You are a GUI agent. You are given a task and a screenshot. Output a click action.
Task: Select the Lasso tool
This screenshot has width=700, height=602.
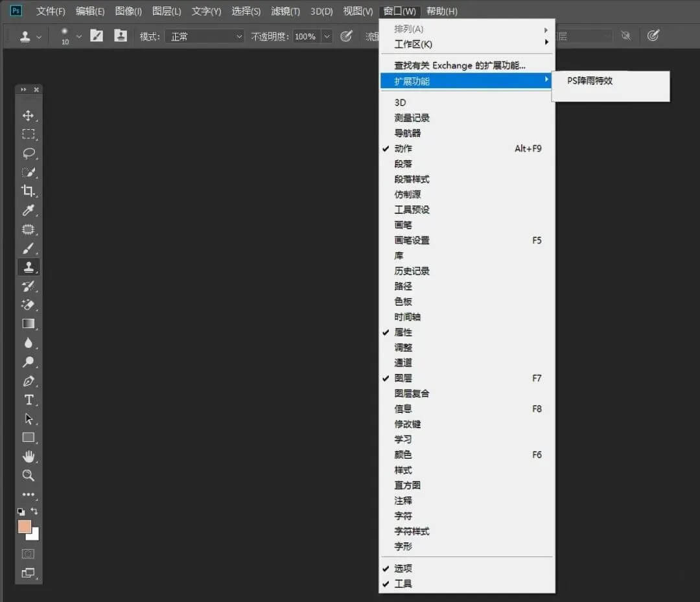pyautogui.click(x=28, y=153)
